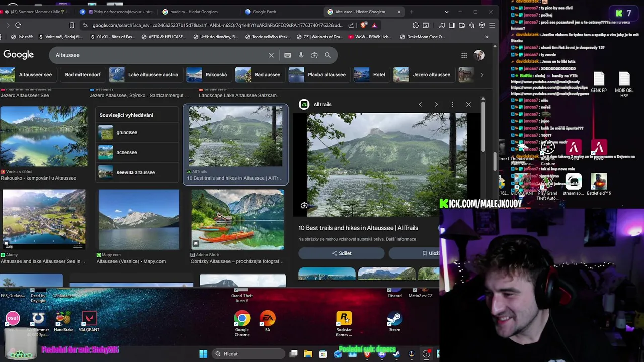Click the Sdílet share button
This screenshot has height=362, width=644.
(x=342, y=253)
